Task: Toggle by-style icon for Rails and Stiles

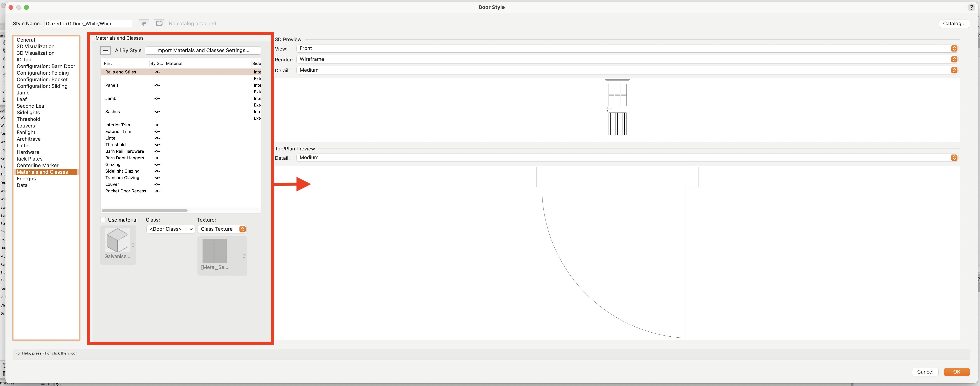Action: point(157,72)
